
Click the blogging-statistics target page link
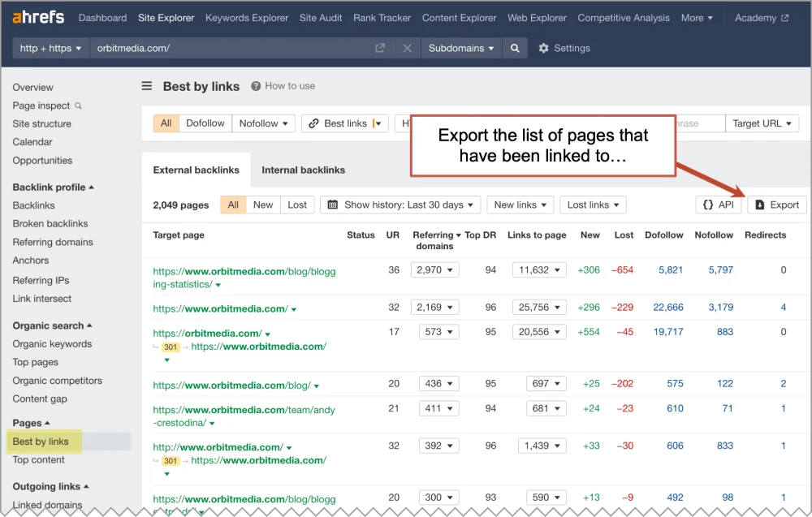[x=244, y=278]
